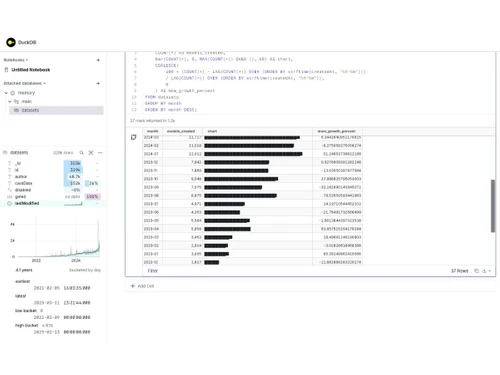The height and width of the screenshot is (375, 500).
Task: Sort by mom_growth_percent column header
Action: pyautogui.click(x=337, y=131)
